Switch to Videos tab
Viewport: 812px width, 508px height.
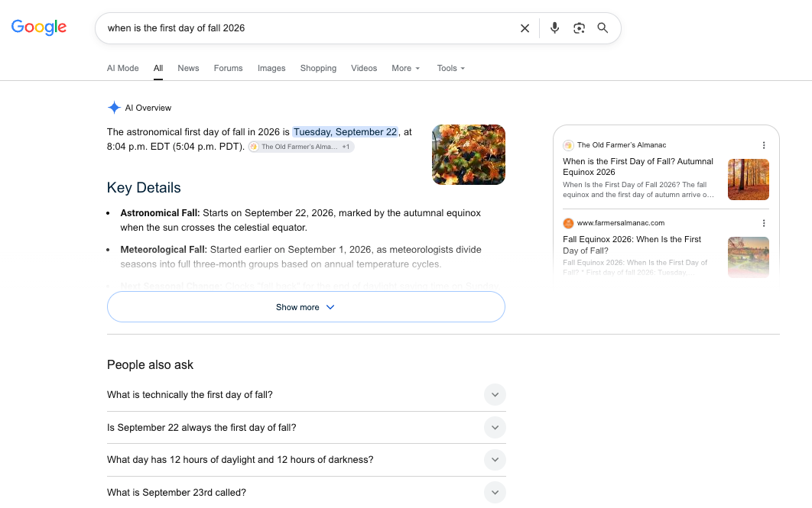pos(363,68)
